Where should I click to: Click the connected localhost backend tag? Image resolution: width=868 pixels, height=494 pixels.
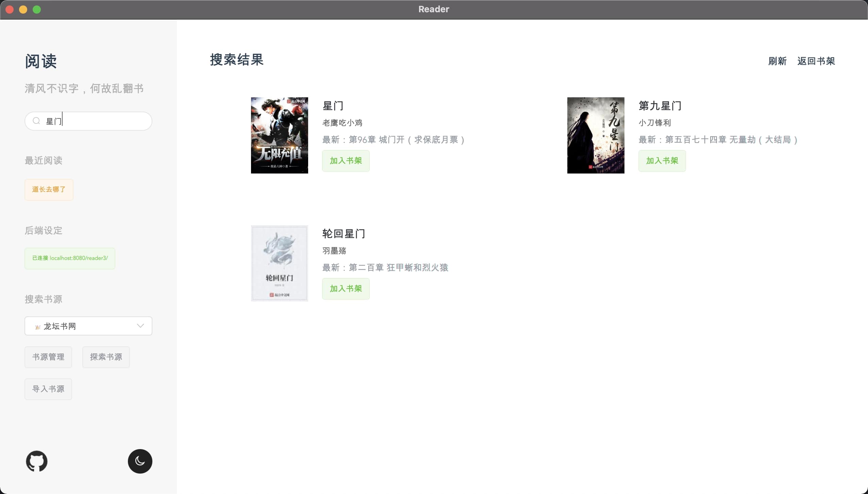[x=70, y=258]
